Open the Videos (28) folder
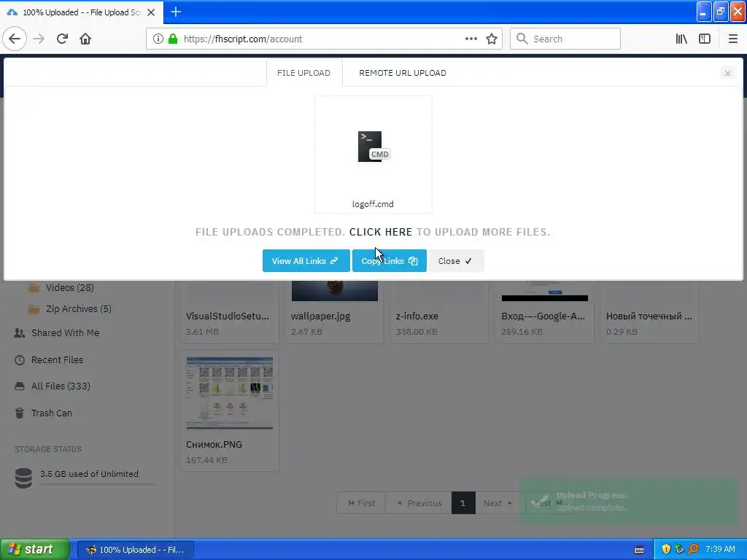This screenshot has width=747, height=560. click(x=69, y=287)
